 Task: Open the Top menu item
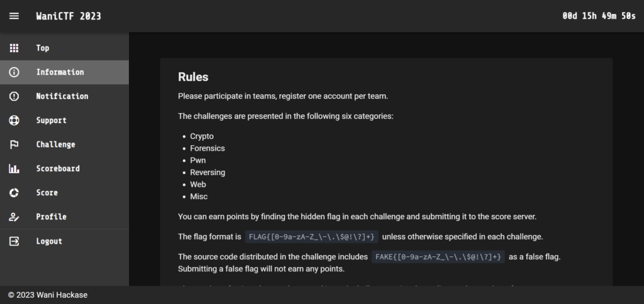(x=43, y=48)
